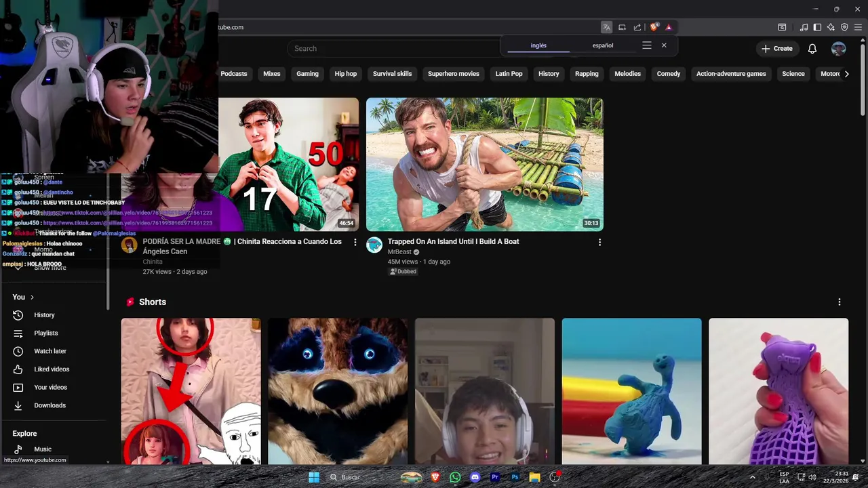Close the translate popup
The width and height of the screenshot is (868, 488).
pyautogui.click(x=664, y=45)
